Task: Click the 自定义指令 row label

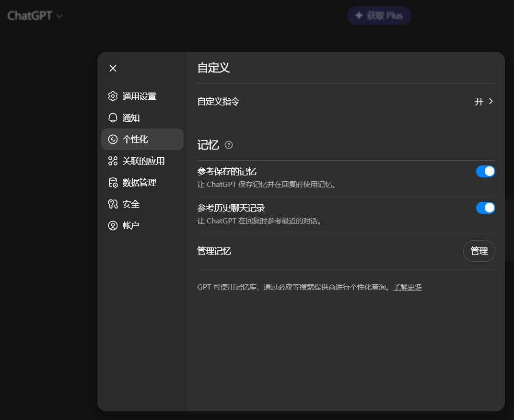Action: tap(218, 101)
